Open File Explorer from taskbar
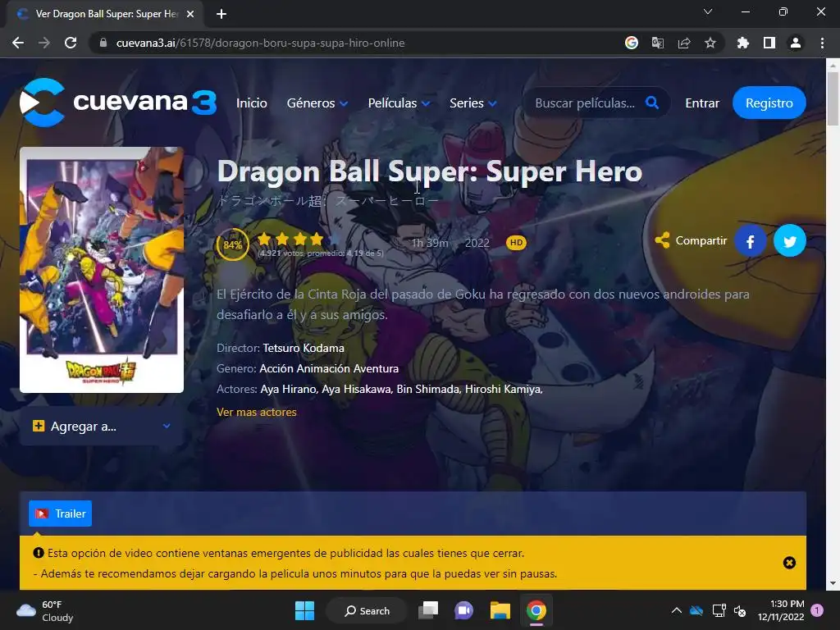Screen dimensions: 840x630 tap(500, 610)
